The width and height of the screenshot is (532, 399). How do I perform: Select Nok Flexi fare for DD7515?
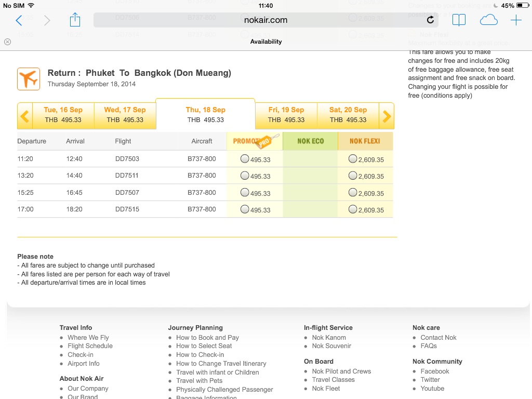[353, 209]
